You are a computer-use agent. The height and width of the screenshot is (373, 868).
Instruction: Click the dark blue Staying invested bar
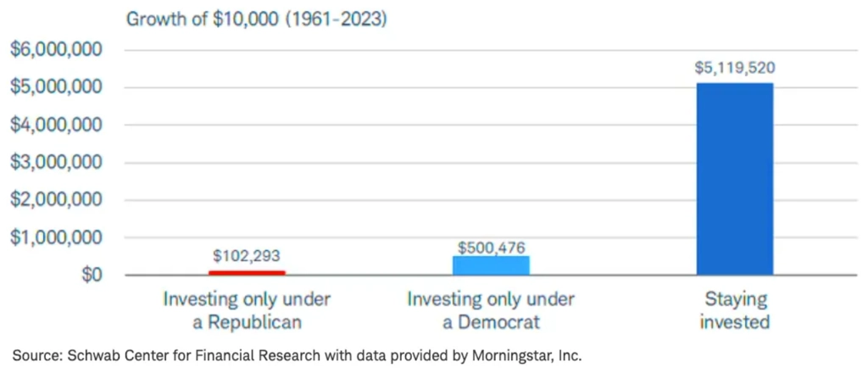click(x=735, y=179)
